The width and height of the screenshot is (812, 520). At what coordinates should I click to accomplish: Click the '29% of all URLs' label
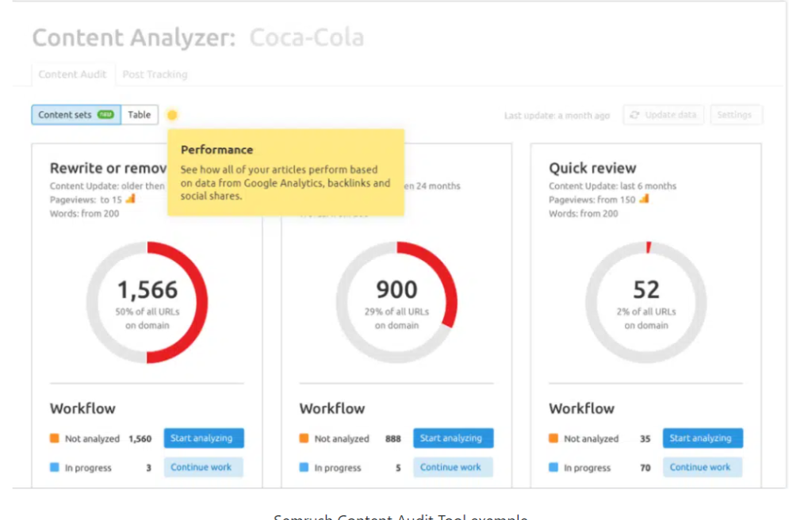pos(396,312)
